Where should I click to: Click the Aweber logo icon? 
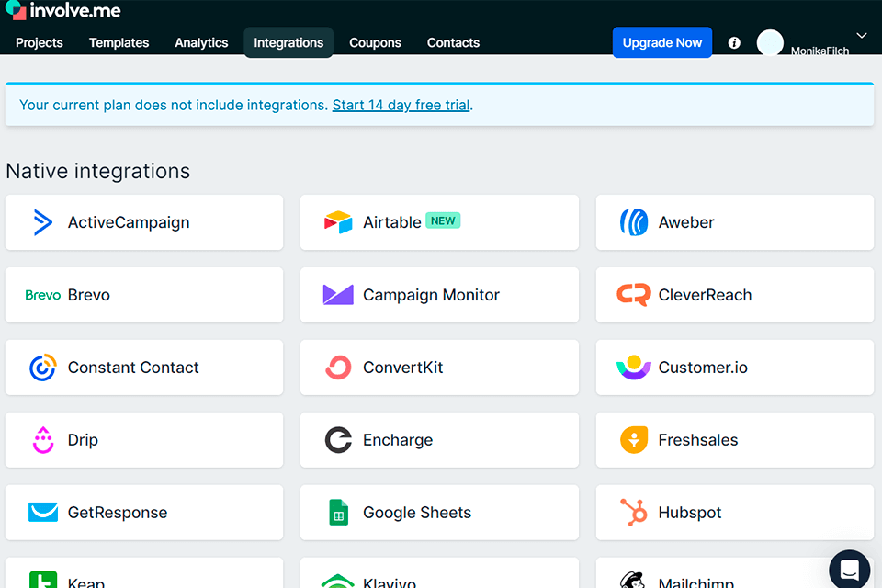click(x=634, y=222)
